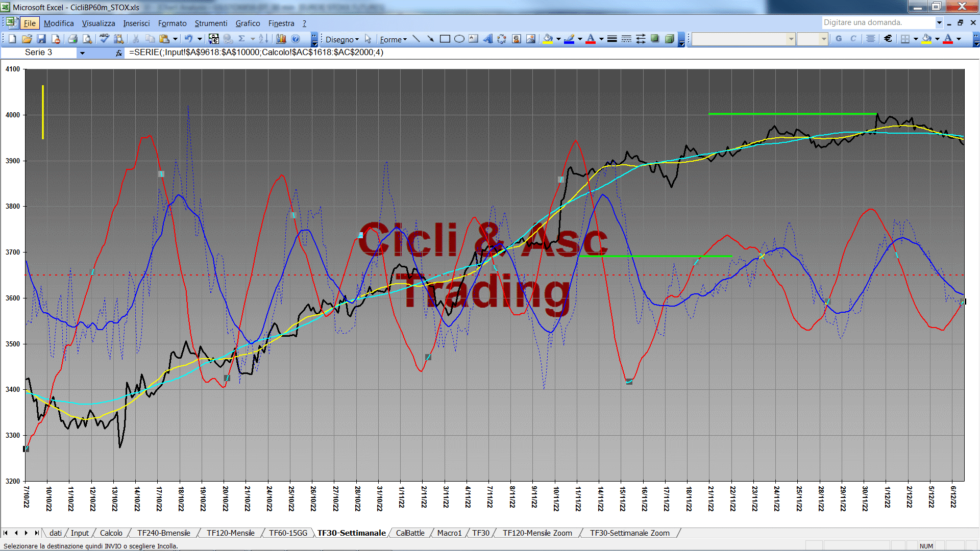Open the Modifica menu
Viewport: 980px width, 551px height.
pyautogui.click(x=59, y=23)
